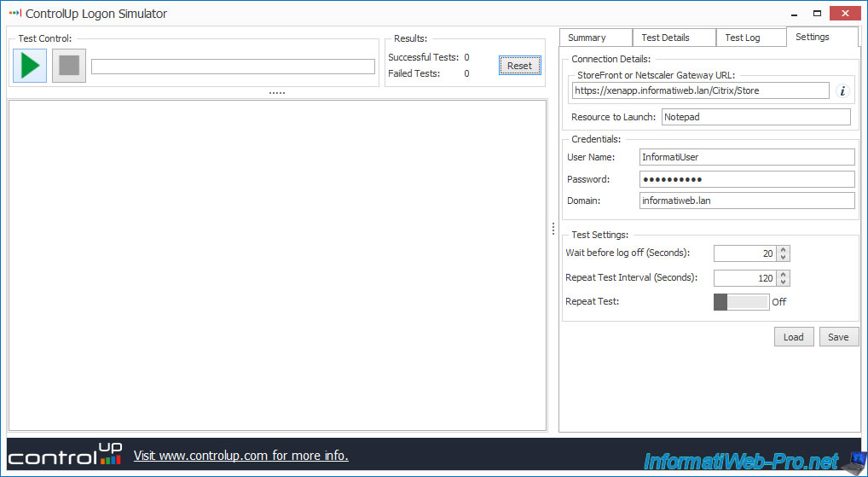Image resolution: width=868 pixels, height=477 pixels.
Task: Decrease the Wait before log off value
Action: pos(783,257)
